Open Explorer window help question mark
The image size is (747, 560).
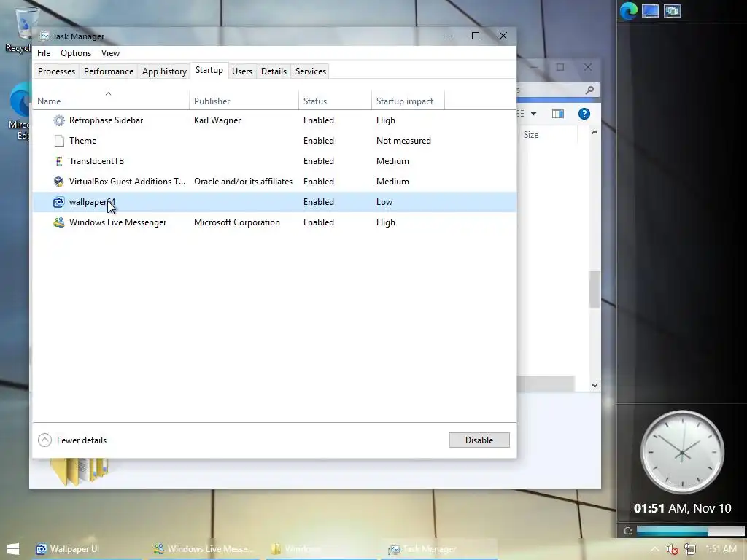point(584,114)
